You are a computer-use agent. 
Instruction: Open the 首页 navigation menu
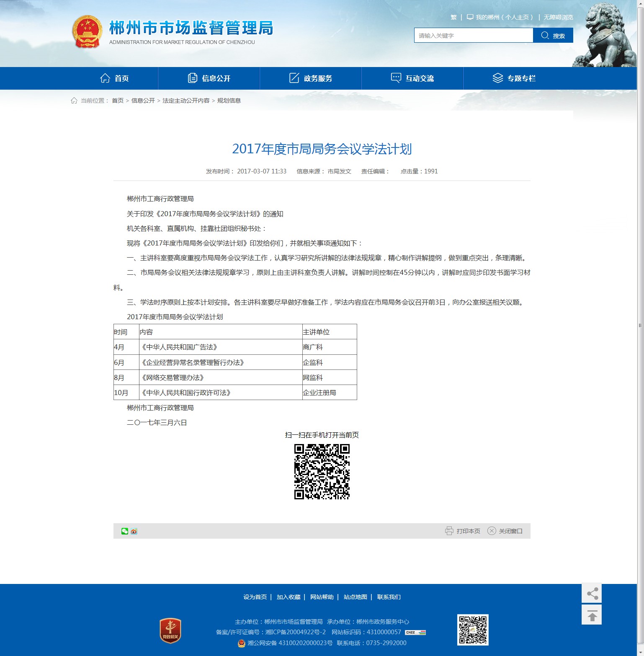pyautogui.click(x=114, y=78)
